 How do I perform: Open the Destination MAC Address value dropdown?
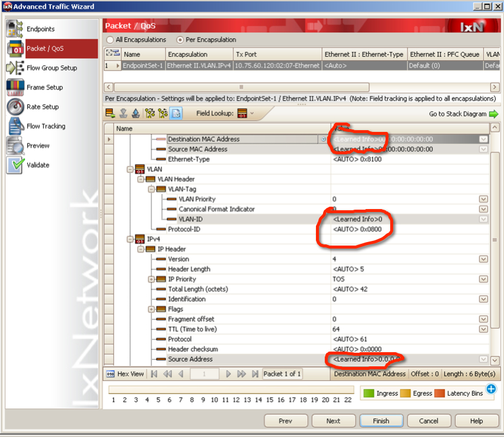click(x=483, y=139)
